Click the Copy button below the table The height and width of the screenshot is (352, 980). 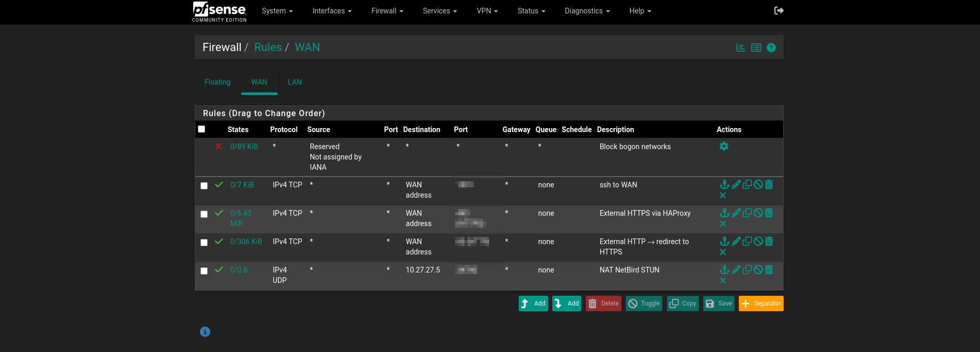(683, 303)
